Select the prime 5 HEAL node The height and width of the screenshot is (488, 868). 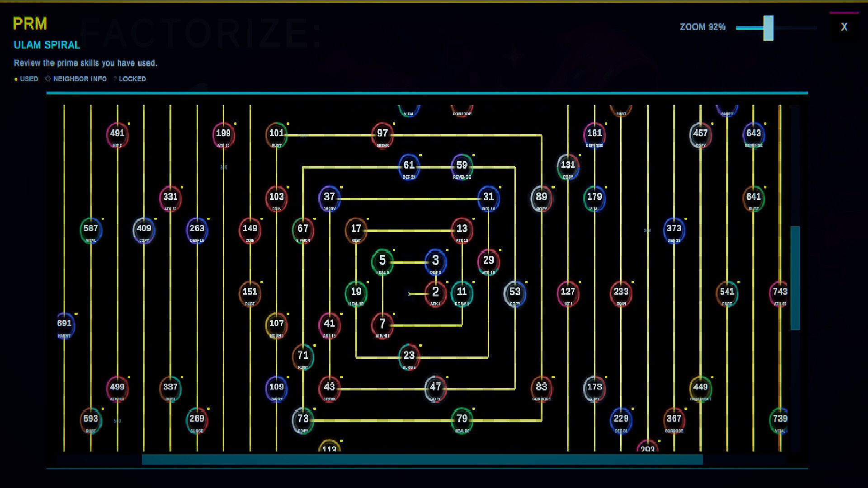click(382, 261)
